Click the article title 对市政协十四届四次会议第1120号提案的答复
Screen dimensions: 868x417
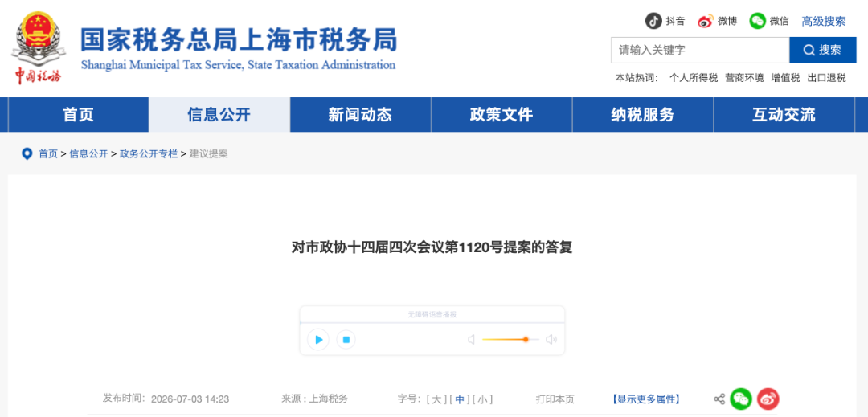click(x=432, y=247)
